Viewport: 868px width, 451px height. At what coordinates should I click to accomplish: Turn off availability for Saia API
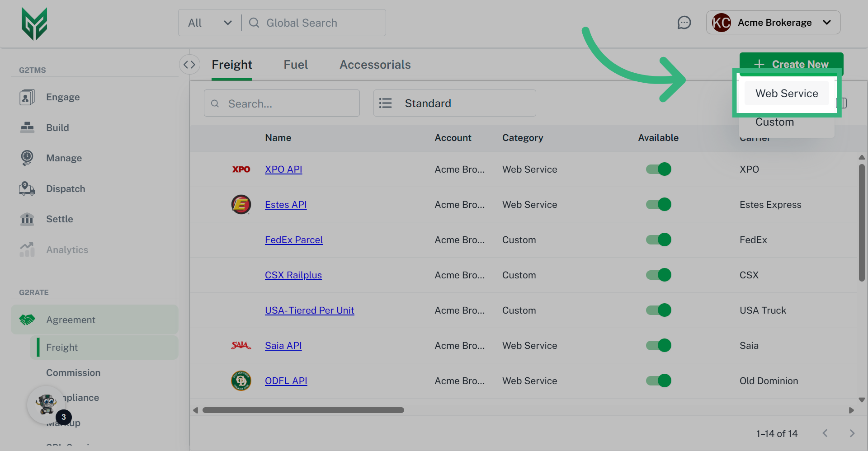point(658,345)
